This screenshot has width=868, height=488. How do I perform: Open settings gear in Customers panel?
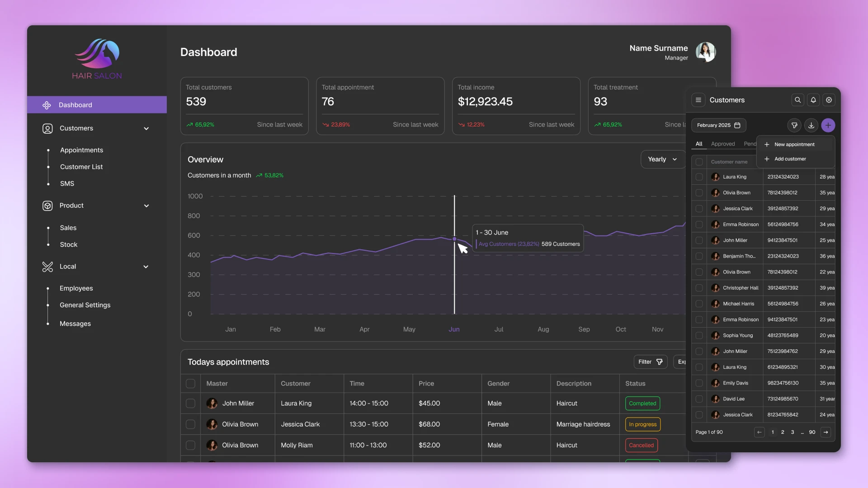coord(829,100)
